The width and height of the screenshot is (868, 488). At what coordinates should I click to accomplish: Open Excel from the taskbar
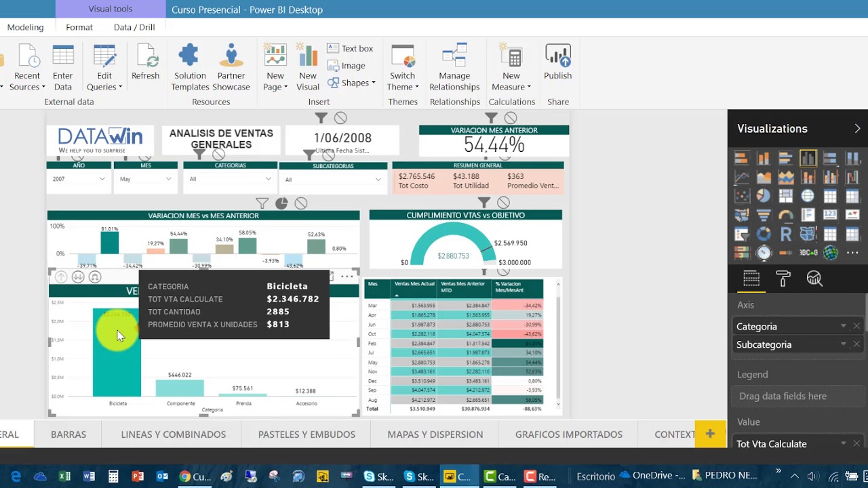[x=64, y=476]
